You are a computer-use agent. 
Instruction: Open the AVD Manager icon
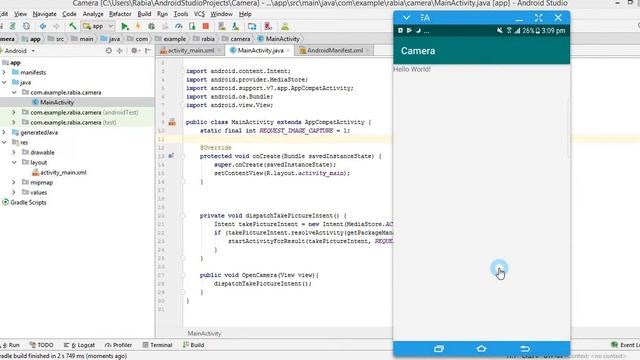tap(222, 27)
